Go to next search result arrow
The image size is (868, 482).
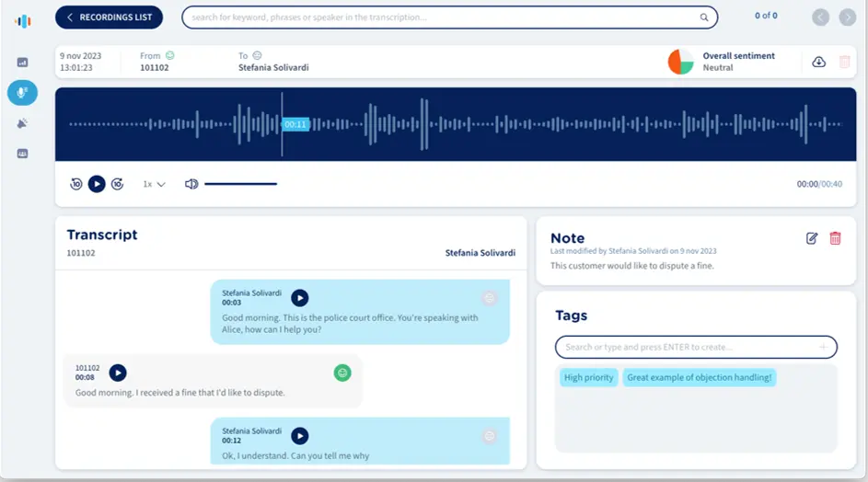point(847,17)
